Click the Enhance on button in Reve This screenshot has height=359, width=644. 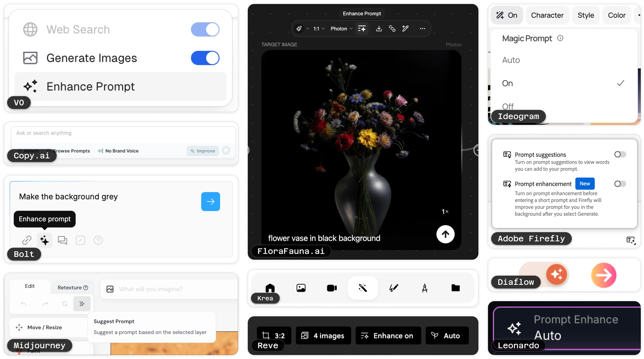[x=388, y=335]
